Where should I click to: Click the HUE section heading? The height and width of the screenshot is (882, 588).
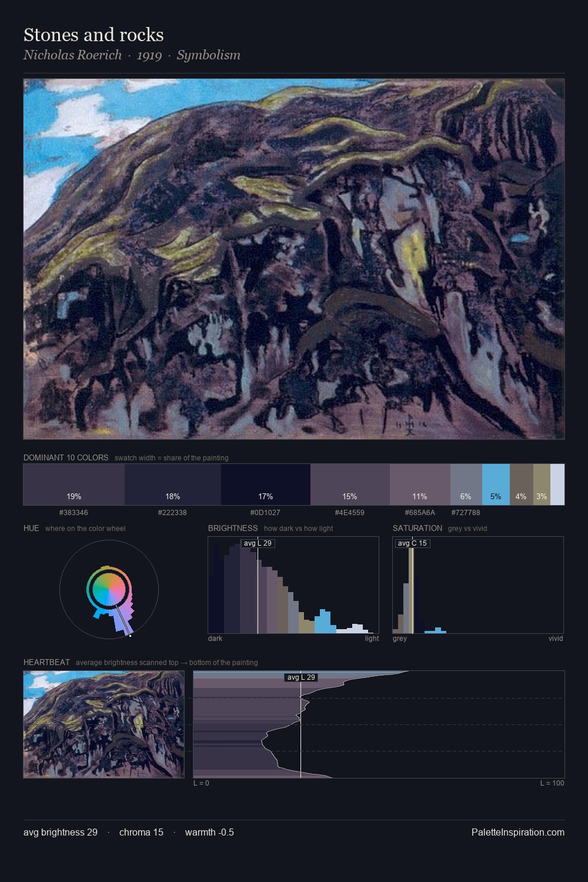pyautogui.click(x=31, y=528)
